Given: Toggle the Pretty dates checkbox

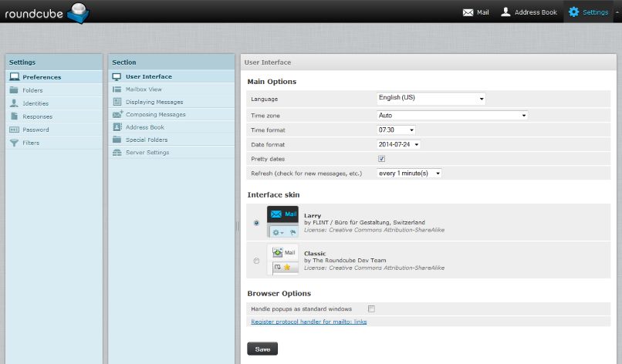Looking at the screenshot, I should [x=381, y=159].
